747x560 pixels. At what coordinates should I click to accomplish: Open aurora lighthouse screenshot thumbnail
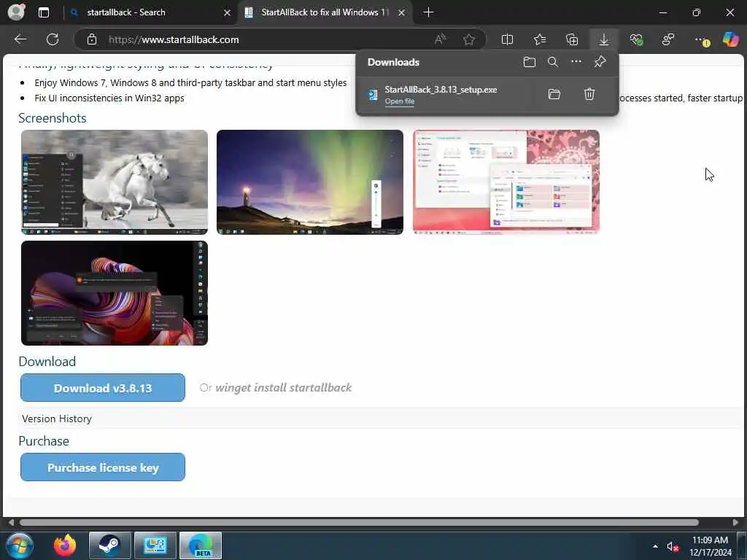tap(309, 182)
